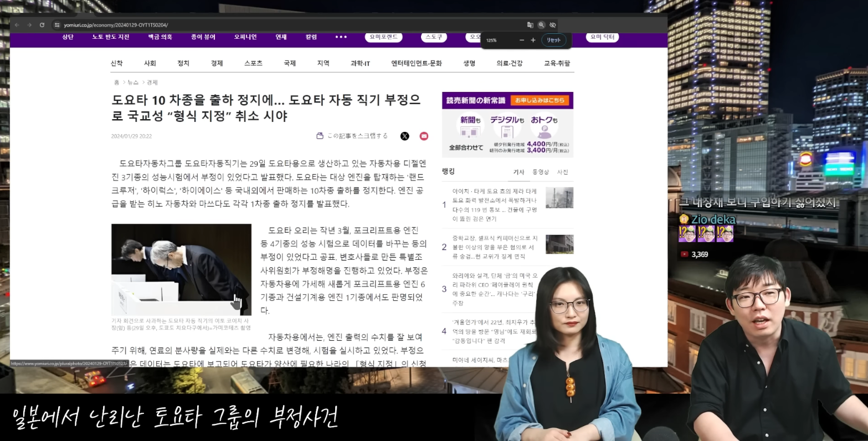Click the リセット zoom reset button

pos(553,40)
